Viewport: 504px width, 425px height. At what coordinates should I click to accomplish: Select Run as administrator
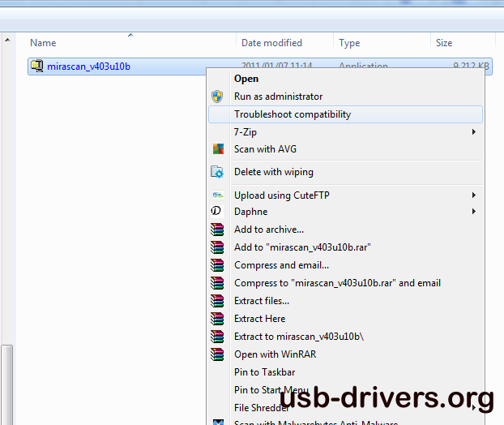pos(345,97)
